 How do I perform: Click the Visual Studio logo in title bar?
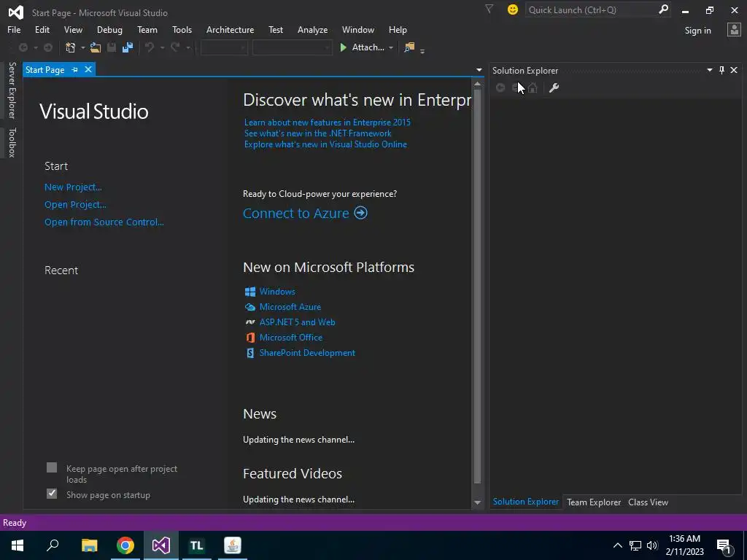pyautogui.click(x=15, y=12)
